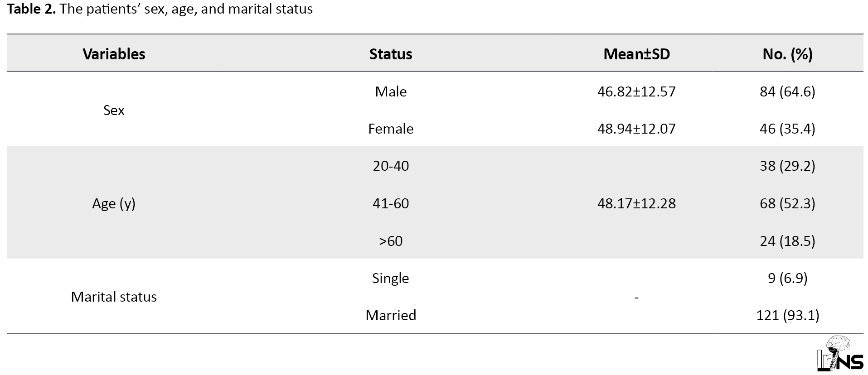Viewport: 868px width, 375px height.
Task: Select the Sex variable cell
Action: click(114, 110)
